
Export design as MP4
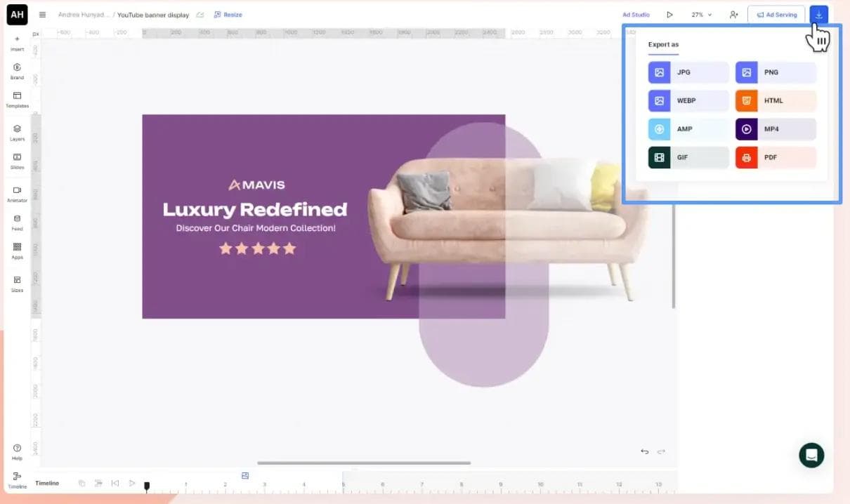click(x=776, y=129)
